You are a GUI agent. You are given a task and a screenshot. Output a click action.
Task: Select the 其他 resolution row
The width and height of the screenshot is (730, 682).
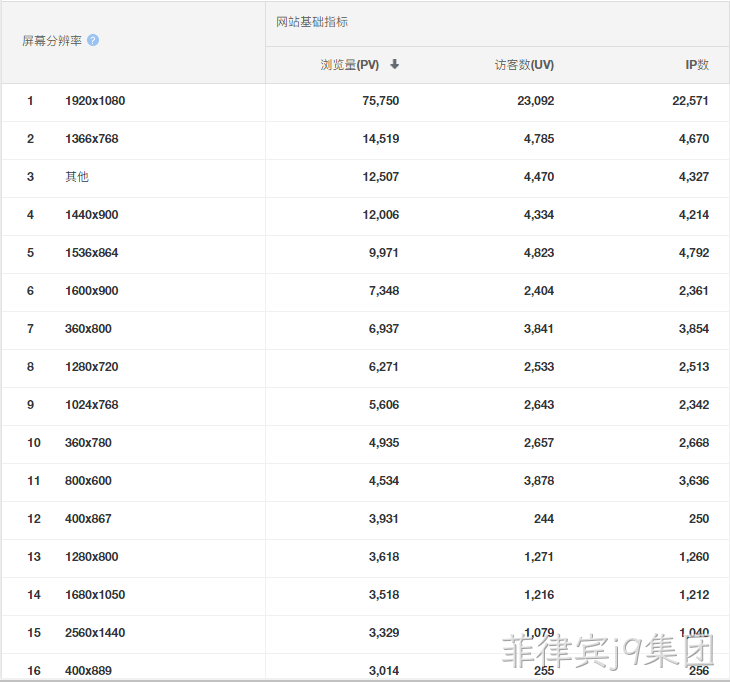[x=365, y=177]
